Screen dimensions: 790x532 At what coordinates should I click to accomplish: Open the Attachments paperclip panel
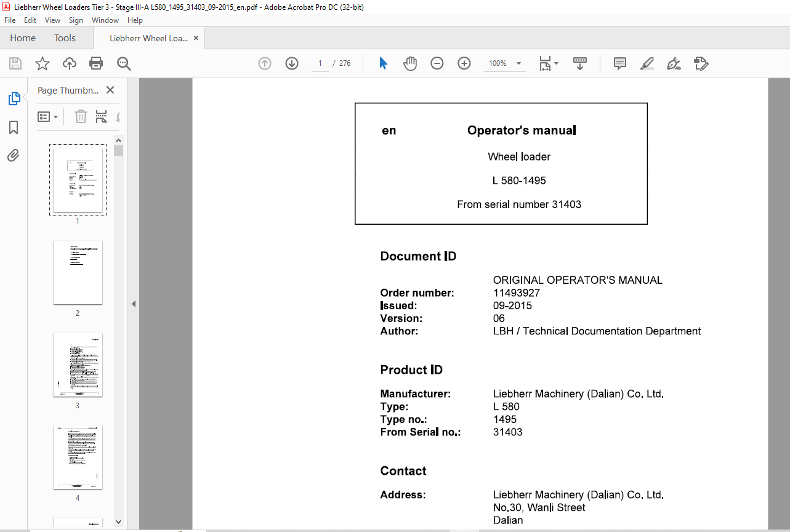[14, 156]
